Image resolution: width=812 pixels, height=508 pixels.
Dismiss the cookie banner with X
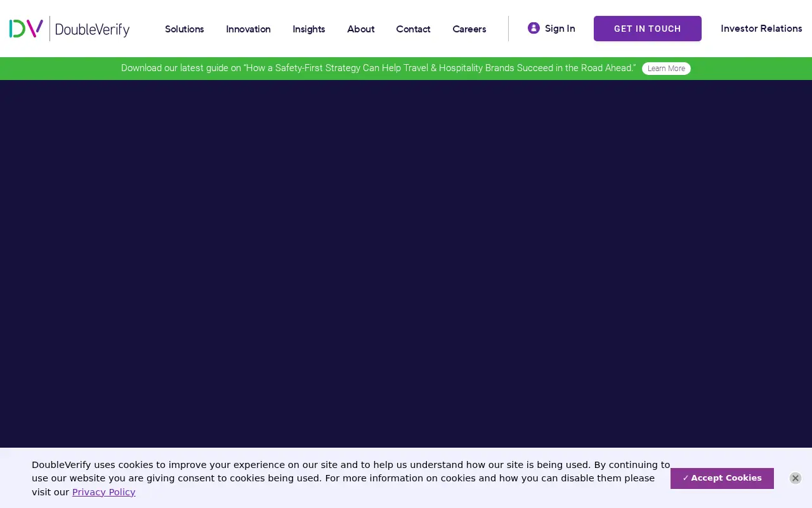click(x=796, y=478)
